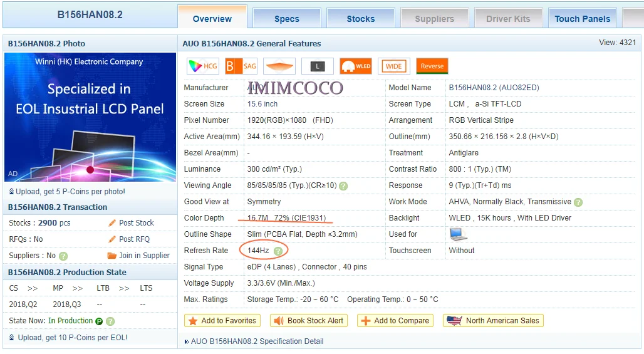This screenshot has height=354, width=644.
Task: Click the Post RFQ pencil icon
Action: pyautogui.click(x=112, y=239)
